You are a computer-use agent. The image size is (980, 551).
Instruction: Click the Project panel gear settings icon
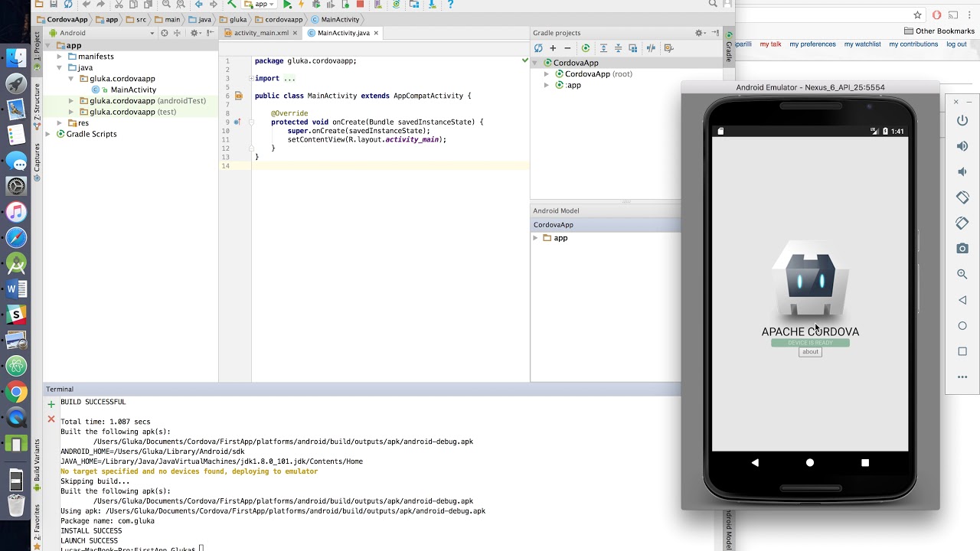[194, 33]
